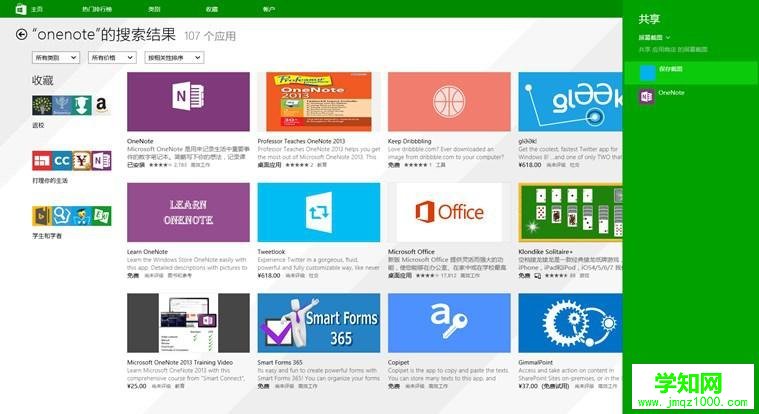Click OneNote icon in 打理你的生活 collection

tap(102, 161)
